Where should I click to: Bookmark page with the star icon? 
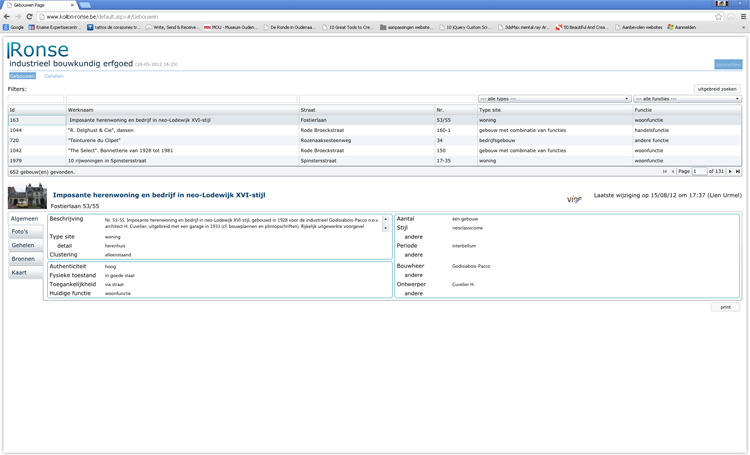coord(718,16)
